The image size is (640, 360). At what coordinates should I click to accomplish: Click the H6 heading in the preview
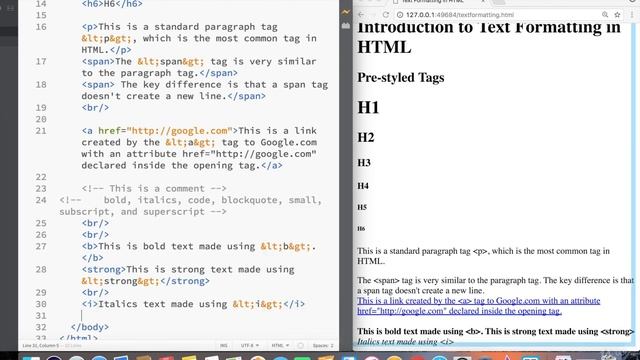[361, 229]
